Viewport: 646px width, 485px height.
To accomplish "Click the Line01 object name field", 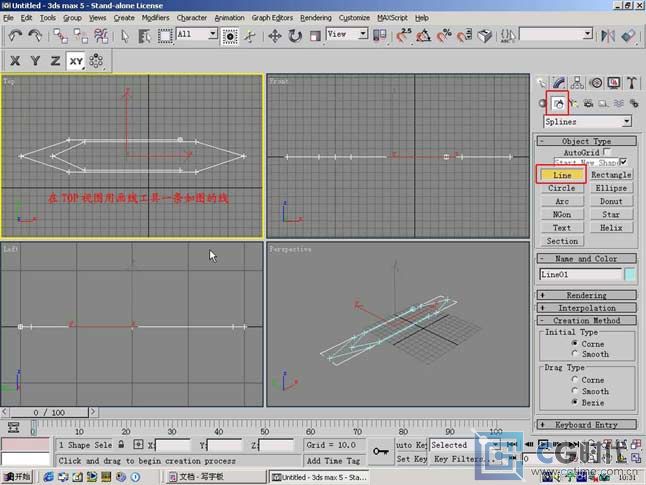I will point(580,274).
